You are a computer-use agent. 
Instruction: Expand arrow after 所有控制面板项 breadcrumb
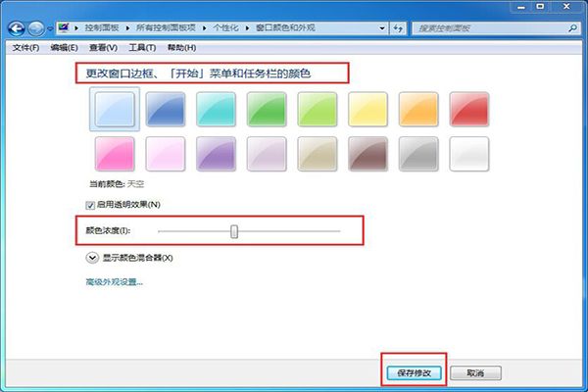(205, 28)
